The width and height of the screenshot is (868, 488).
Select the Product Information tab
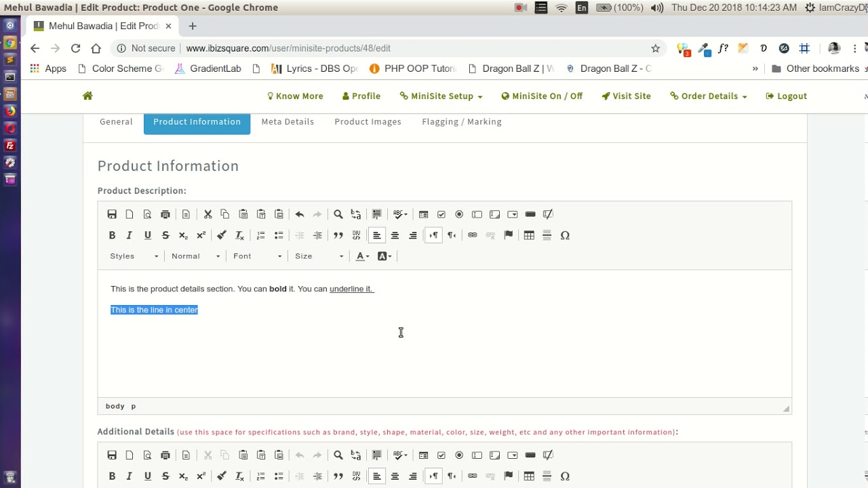coord(197,122)
